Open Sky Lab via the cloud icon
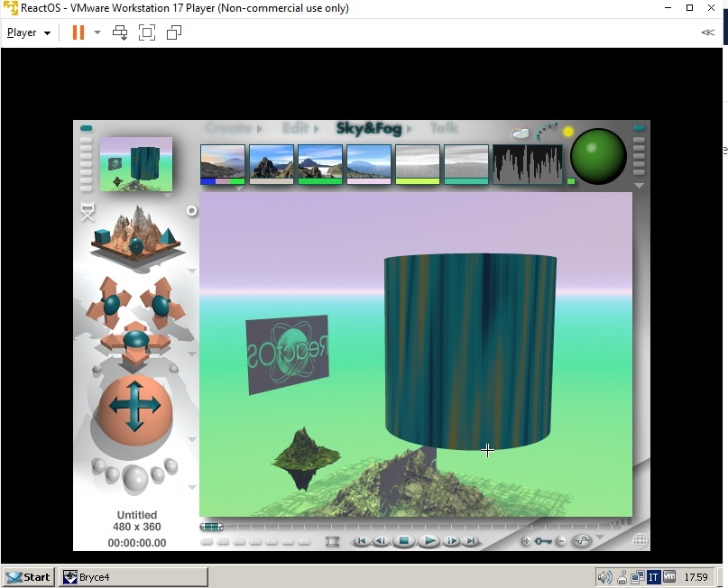This screenshot has height=588, width=728. coord(520,134)
